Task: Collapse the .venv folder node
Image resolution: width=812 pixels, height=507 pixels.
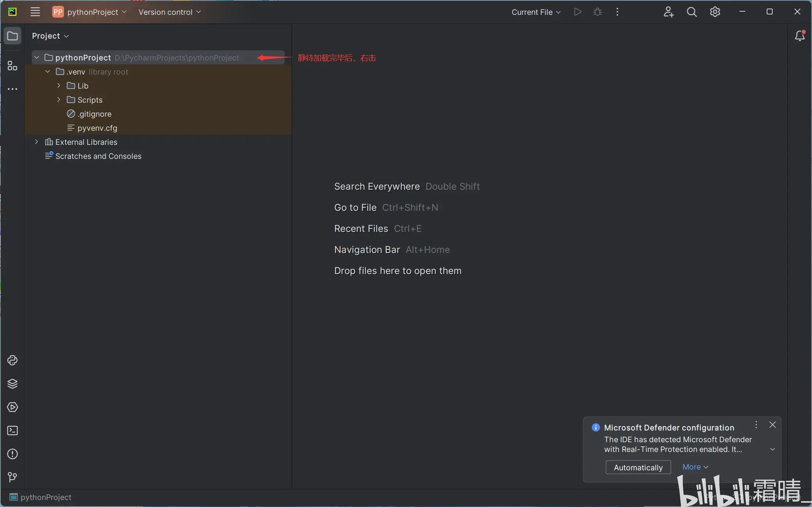Action: [x=48, y=72]
